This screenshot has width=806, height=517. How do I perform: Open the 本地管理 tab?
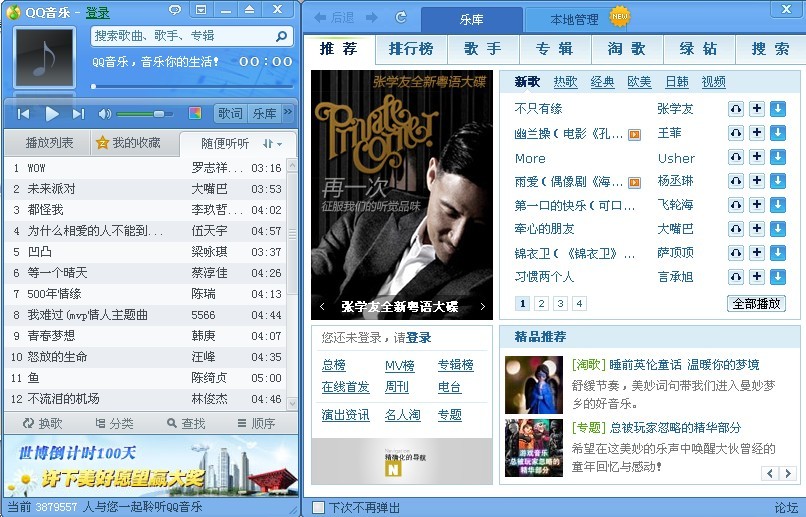pos(574,20)
